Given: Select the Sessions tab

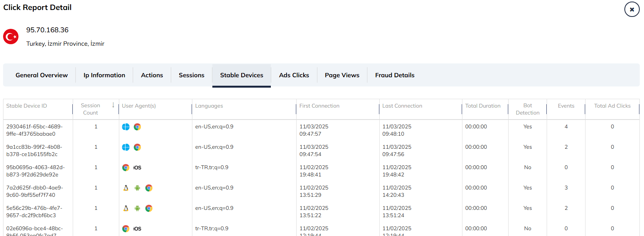Looking at the screenshot, I should point(192,75).
